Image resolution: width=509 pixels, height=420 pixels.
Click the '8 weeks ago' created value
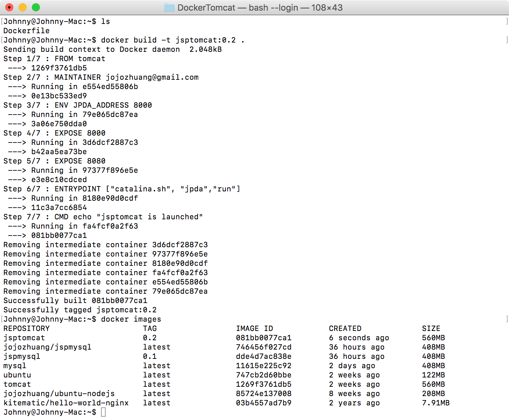[x=355, y=393]
